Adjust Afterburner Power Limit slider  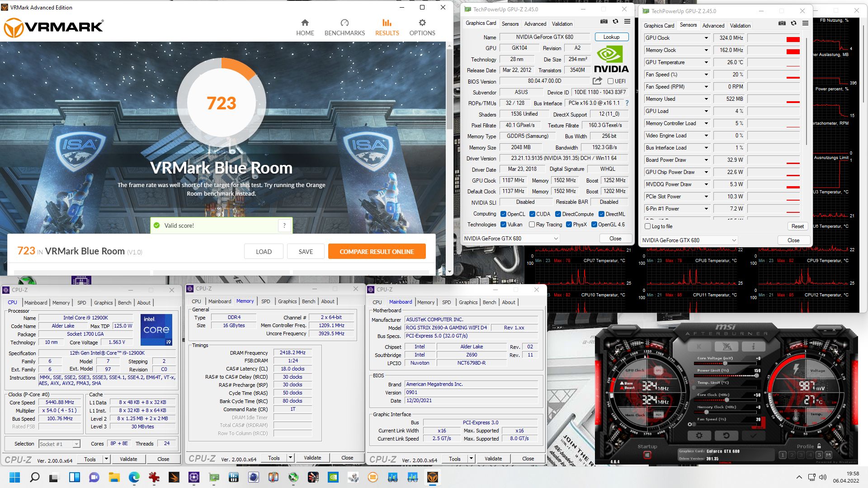[725, 375]
